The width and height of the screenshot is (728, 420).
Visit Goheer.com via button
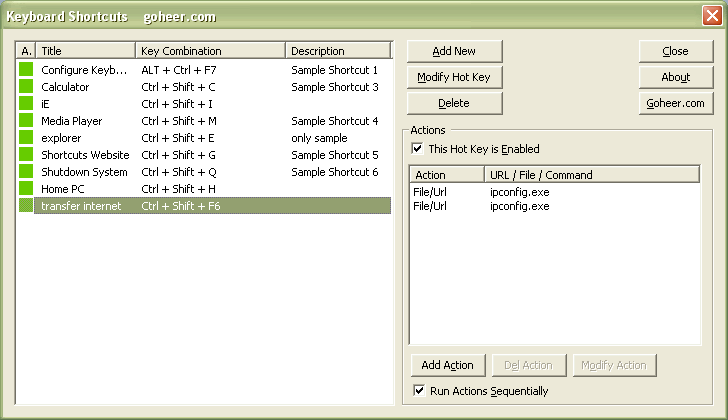pyautogui.click(x=676, y=103)
